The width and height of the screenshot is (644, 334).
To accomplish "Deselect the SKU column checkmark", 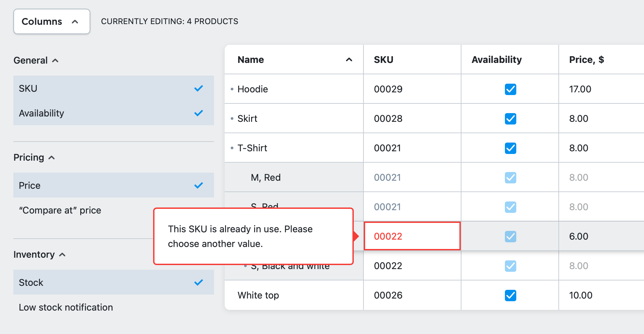I will (x=198, y=88).
